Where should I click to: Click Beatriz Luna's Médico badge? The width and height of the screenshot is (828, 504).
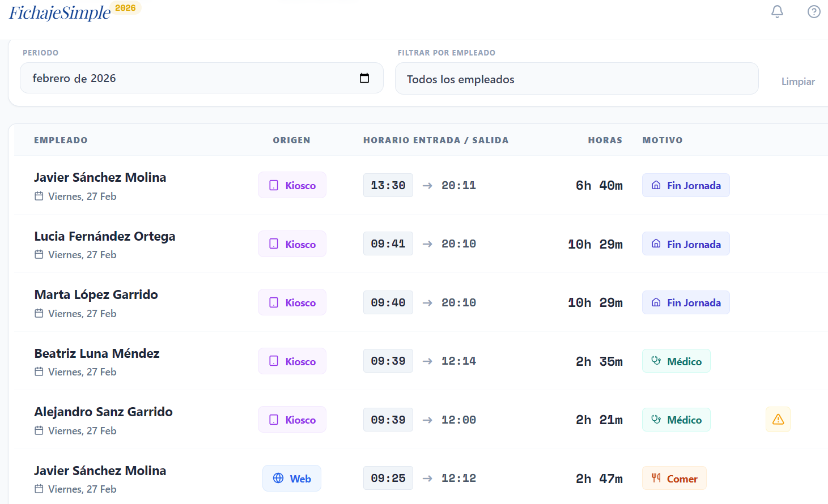676,361
